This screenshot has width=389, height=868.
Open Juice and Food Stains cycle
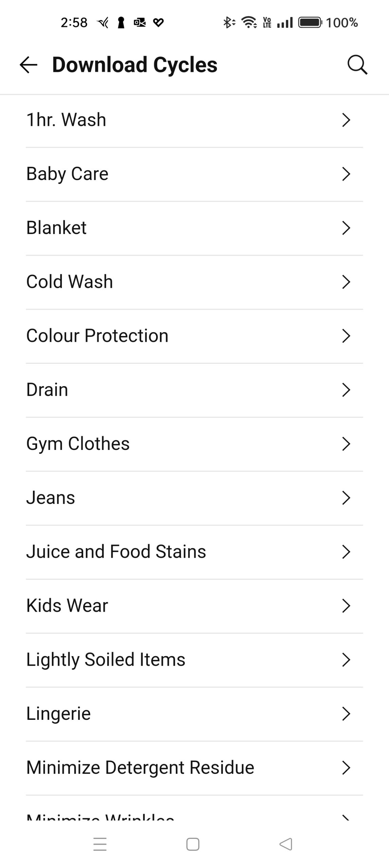(x=116, y=552)
